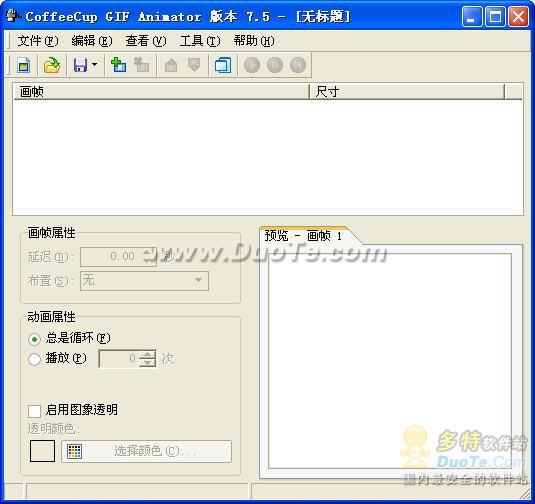Click the delay spinner arrows
535x504 pixels.
point(147,257)
